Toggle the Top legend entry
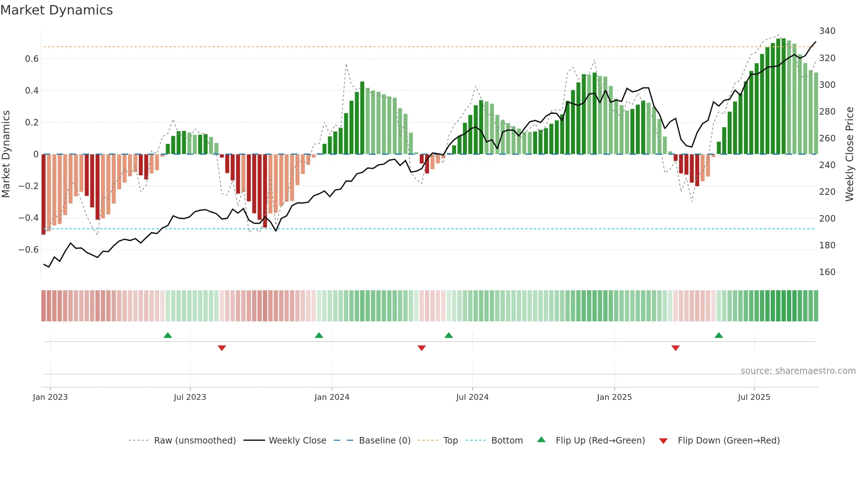This screenshot has width=868, height=488. point(438,441)
